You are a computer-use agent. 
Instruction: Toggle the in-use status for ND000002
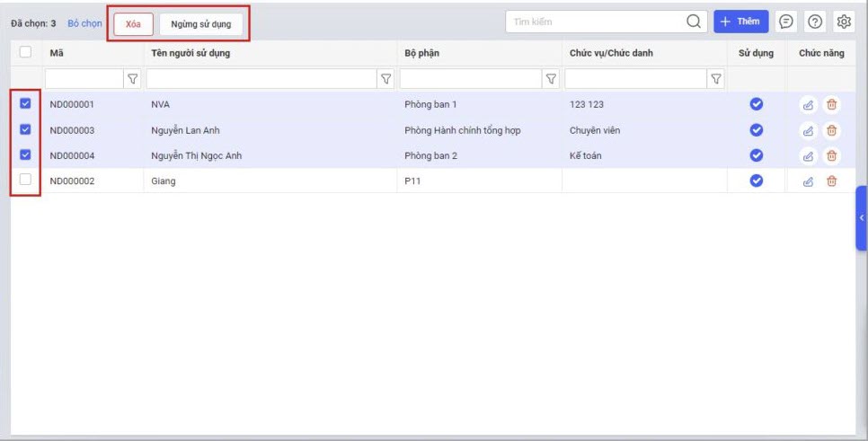point(757,181)
